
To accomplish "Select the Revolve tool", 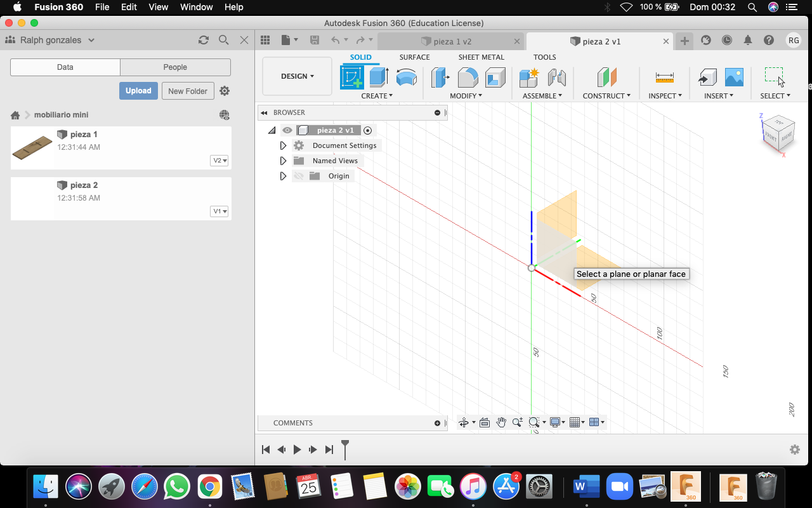I will point(406,77).
